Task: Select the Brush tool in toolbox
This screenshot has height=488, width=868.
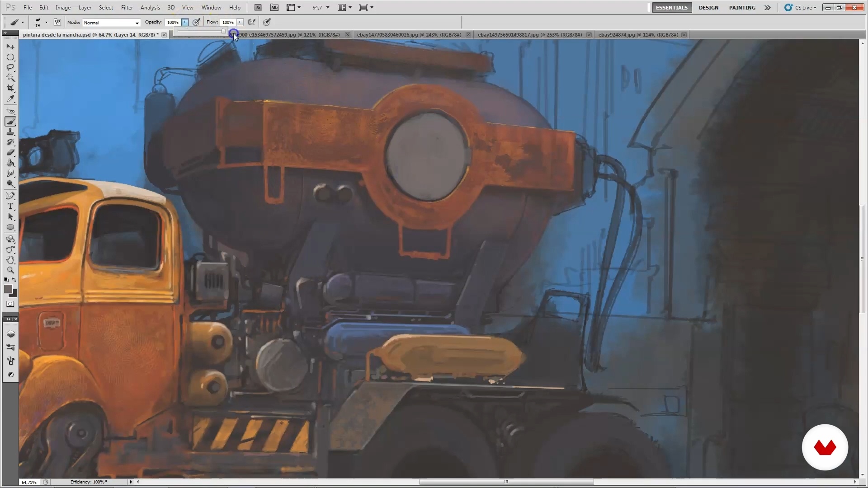Action: (10, 121)
